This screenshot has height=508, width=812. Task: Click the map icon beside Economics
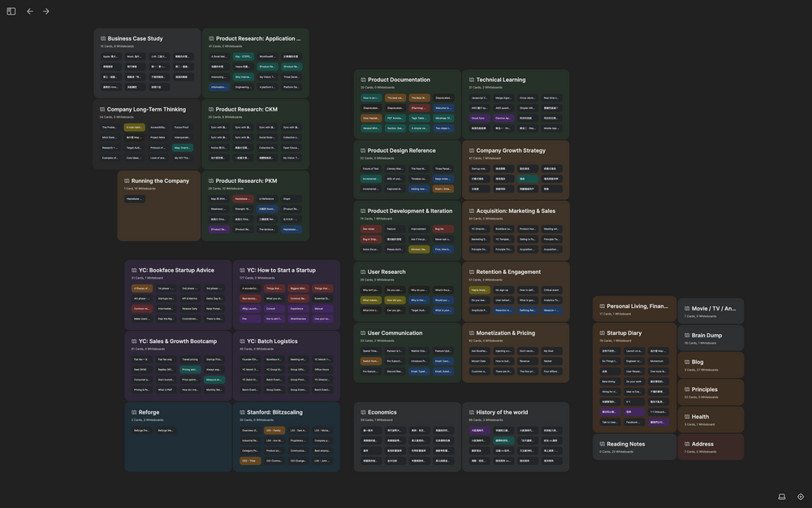tap(363, 412)
